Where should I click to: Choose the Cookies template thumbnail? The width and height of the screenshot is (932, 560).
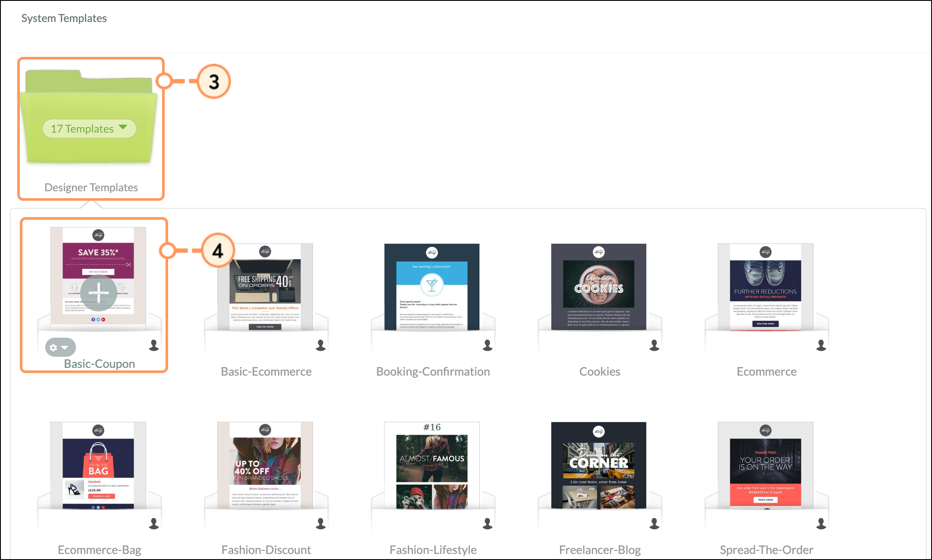(x=599, y=287)
